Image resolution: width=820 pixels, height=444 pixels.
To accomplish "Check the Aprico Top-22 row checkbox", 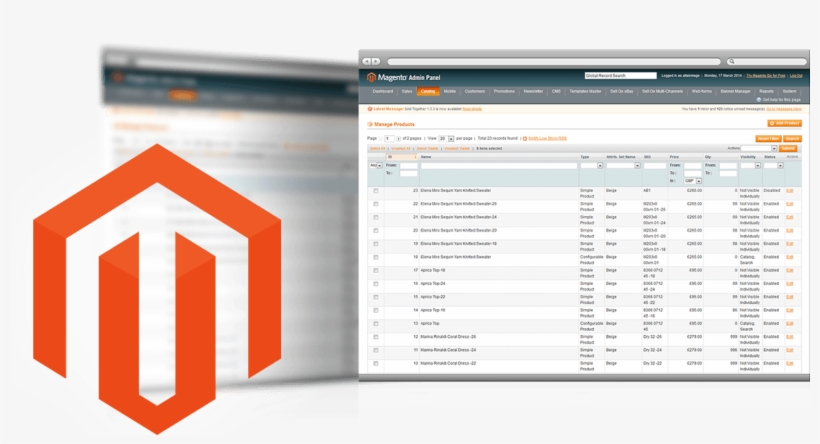I will (375, 297).
